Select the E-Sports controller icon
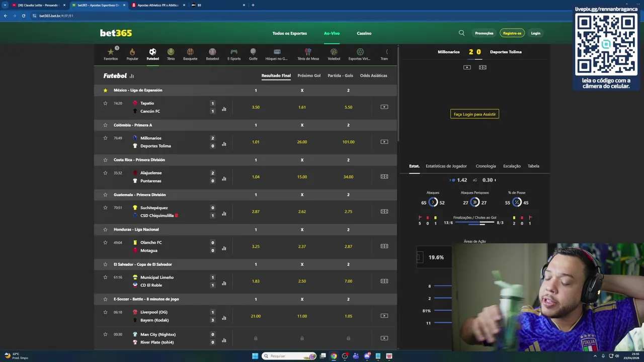 coord(234,54)
